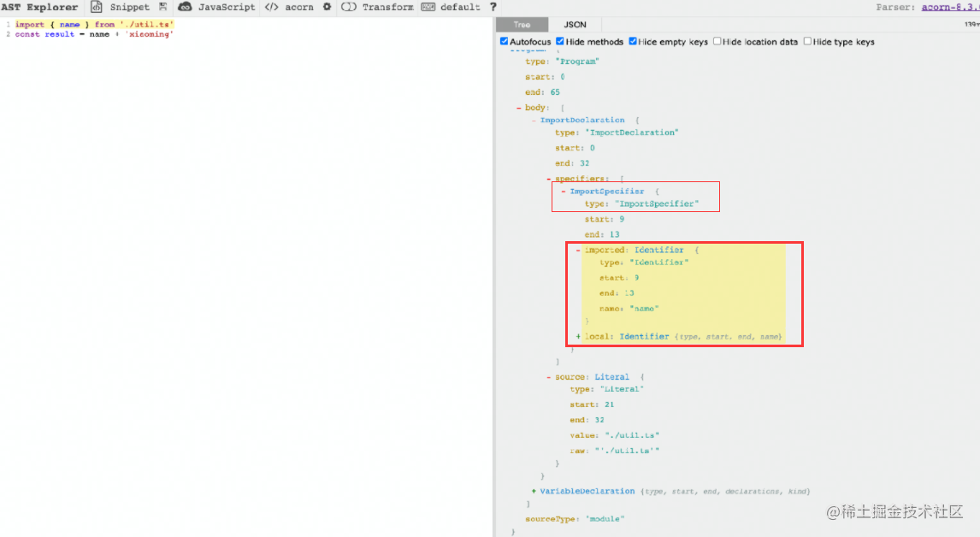The image size is (980, 537).
Task: Collapse the ImportDeclaration node
Action: (534, 120)
